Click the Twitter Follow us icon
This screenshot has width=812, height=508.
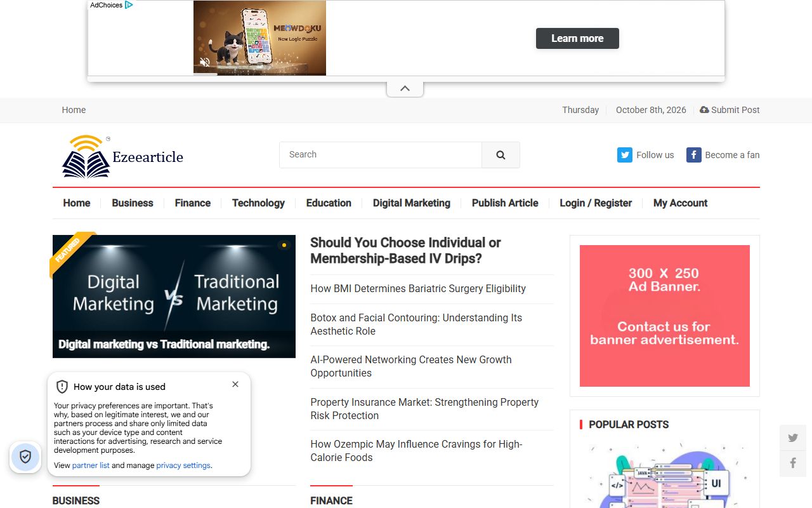tap(625, 155)
